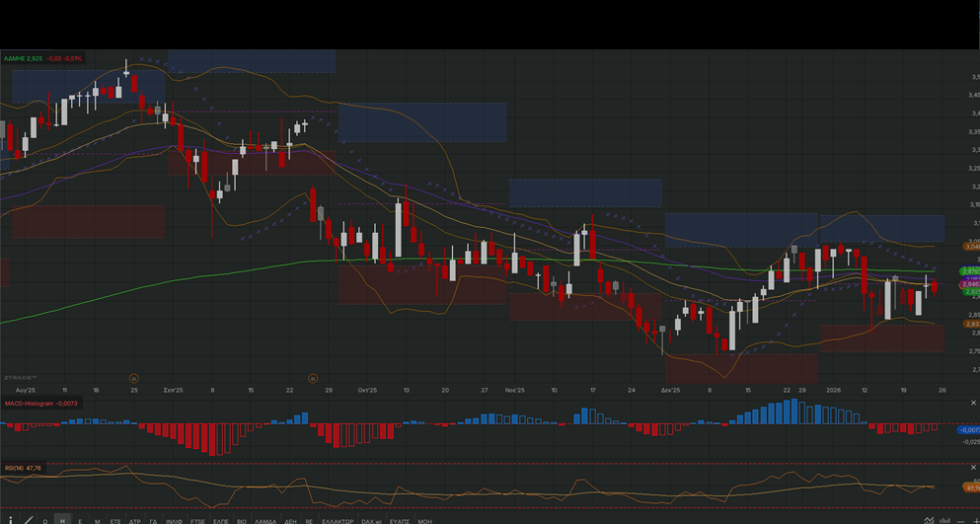Load the ΔΤΡ symbol chart
The width and height of the screenshot is (980, 524).
tap(135, 521)
